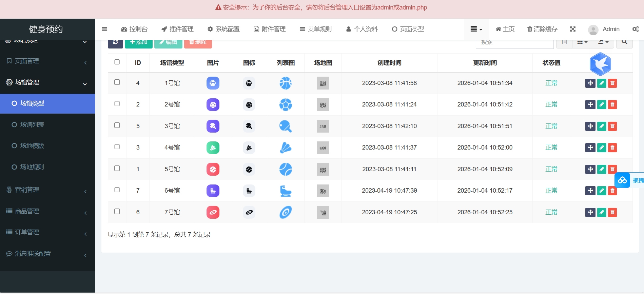Check the checkbox for 4号馆 row
The height and width of the screenshot is (294, 644).
pos(117,147)
